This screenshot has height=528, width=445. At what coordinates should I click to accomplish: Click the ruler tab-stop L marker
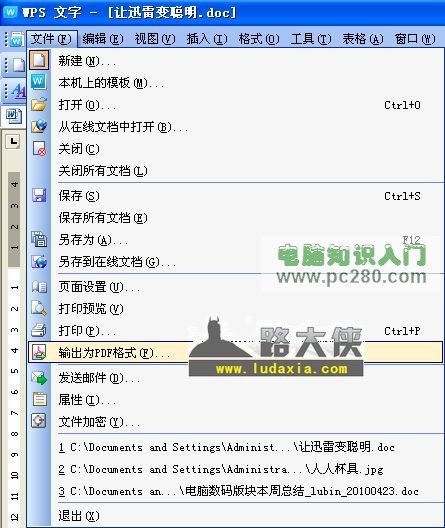pos(13,141)
